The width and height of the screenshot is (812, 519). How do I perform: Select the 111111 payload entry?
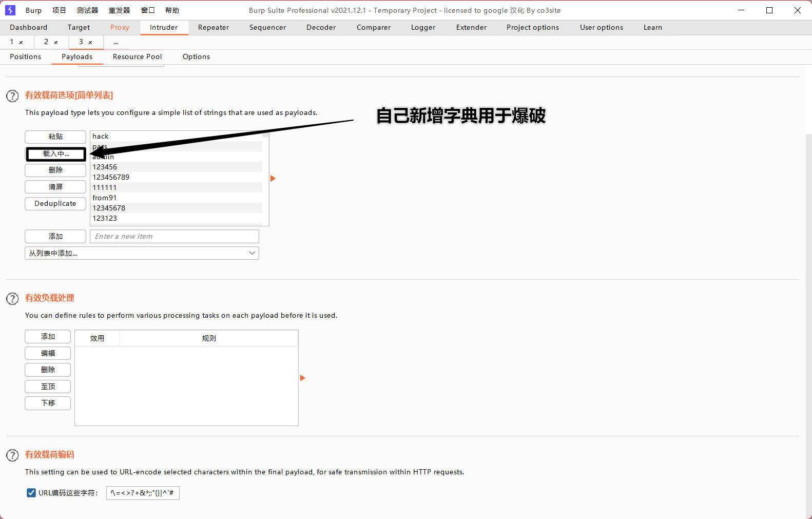coord(177,187)
